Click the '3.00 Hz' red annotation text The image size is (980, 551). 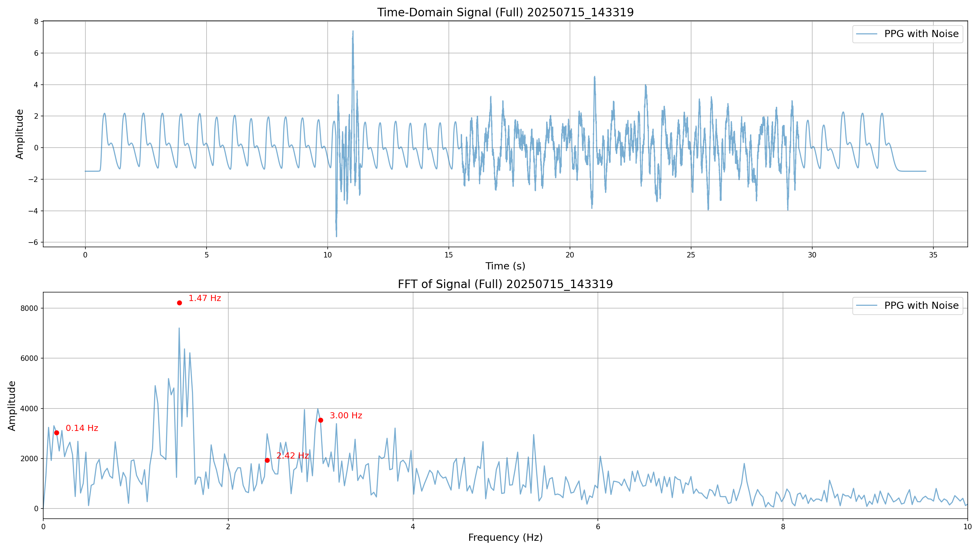click(x=346, y=416)
